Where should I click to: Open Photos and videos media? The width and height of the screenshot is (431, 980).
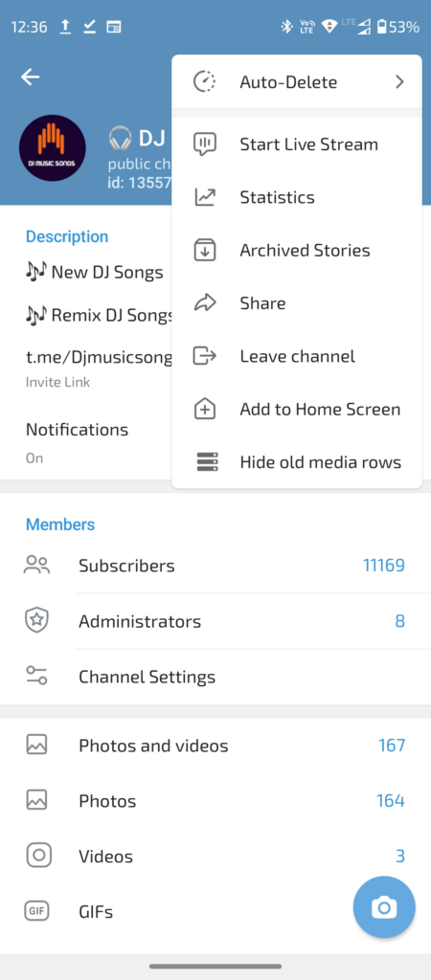point(215,746)
